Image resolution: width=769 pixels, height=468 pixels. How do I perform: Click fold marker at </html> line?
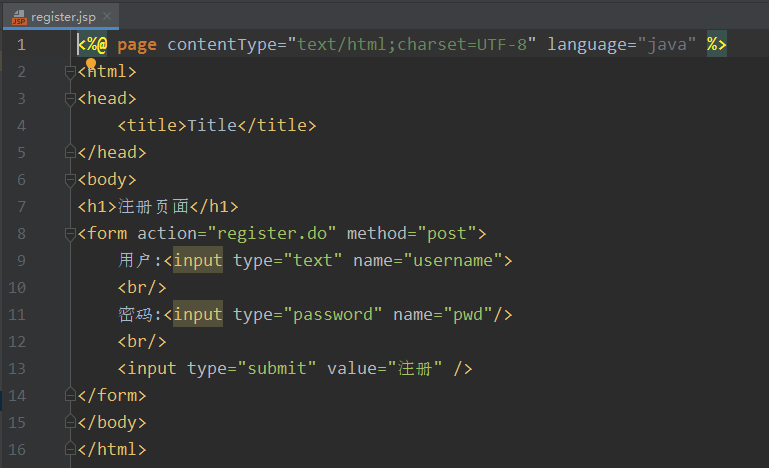tap(70, 449)
